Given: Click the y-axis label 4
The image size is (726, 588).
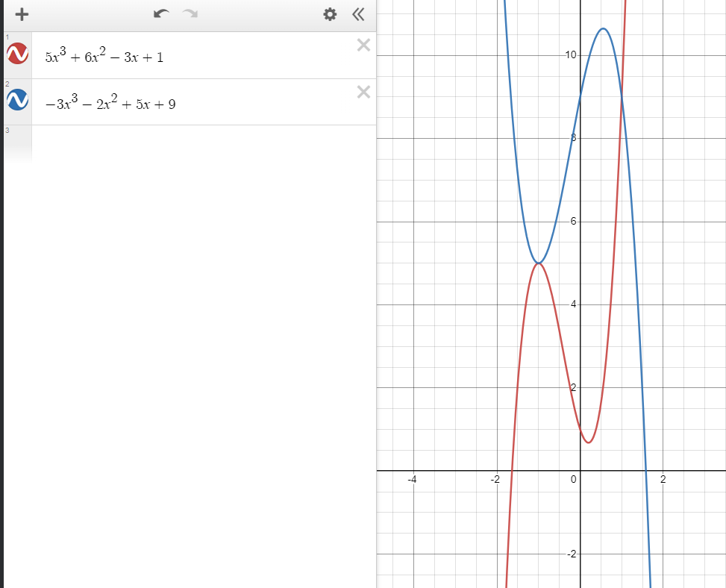Looking at the screenshot, I should (573, 304).
